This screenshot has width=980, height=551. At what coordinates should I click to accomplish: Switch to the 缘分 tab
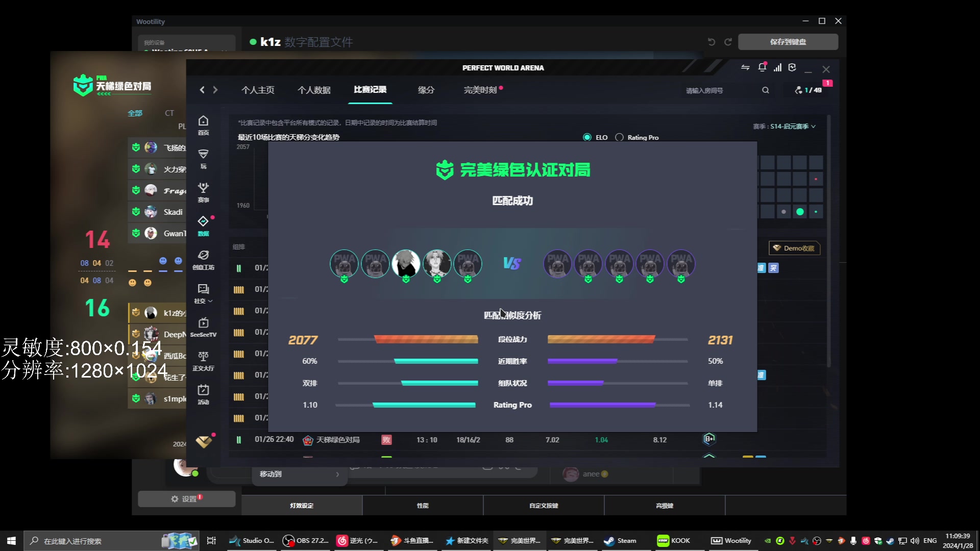[426, 90]
